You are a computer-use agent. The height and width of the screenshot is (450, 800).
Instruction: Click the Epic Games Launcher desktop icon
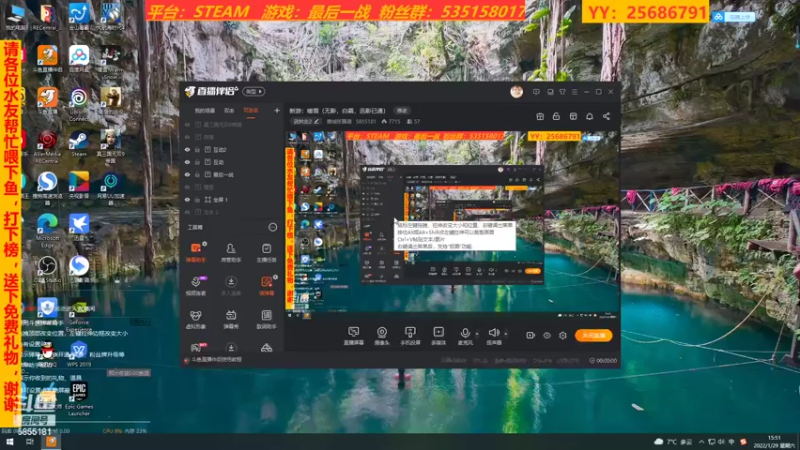coord(79,399)
